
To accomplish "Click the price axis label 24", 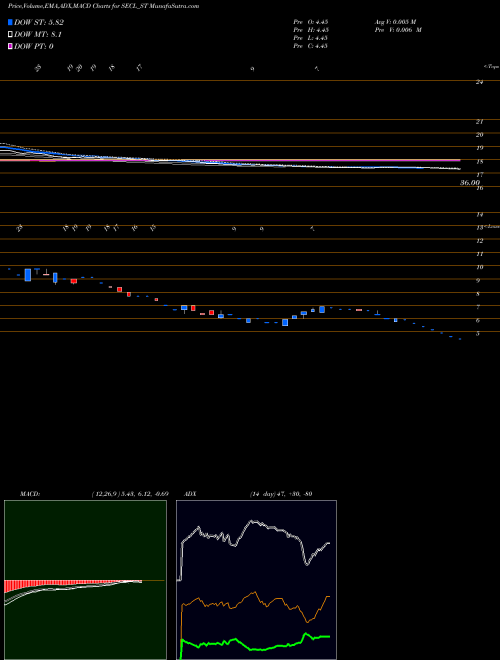I will click(479, 82).
